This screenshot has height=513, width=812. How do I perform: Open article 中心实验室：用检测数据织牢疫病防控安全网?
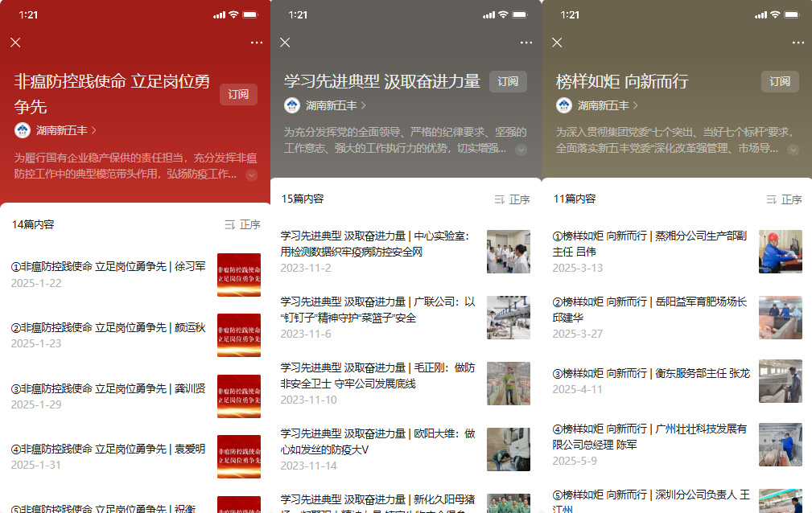click(x=375, y=244)
